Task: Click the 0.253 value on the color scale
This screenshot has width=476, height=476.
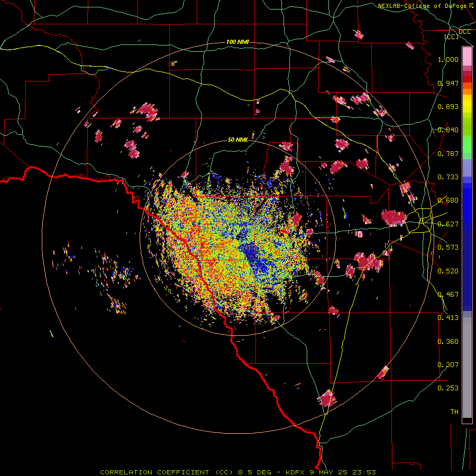Action: pos(448,388)
